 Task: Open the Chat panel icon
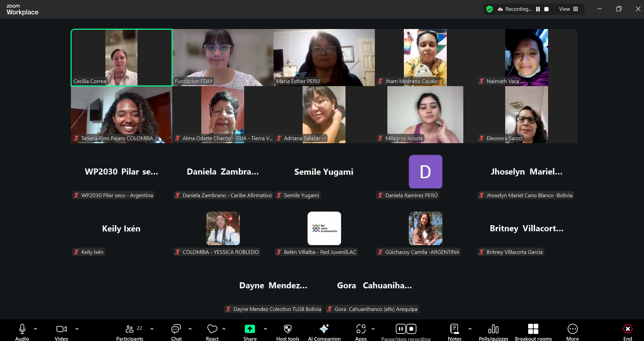pyautogui.click(x=176, y=329)
